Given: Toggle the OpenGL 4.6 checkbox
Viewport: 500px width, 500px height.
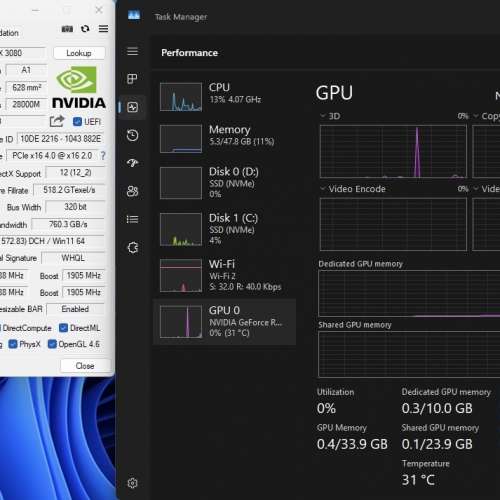Looking at the screenshot, I should tap(52, 344).
